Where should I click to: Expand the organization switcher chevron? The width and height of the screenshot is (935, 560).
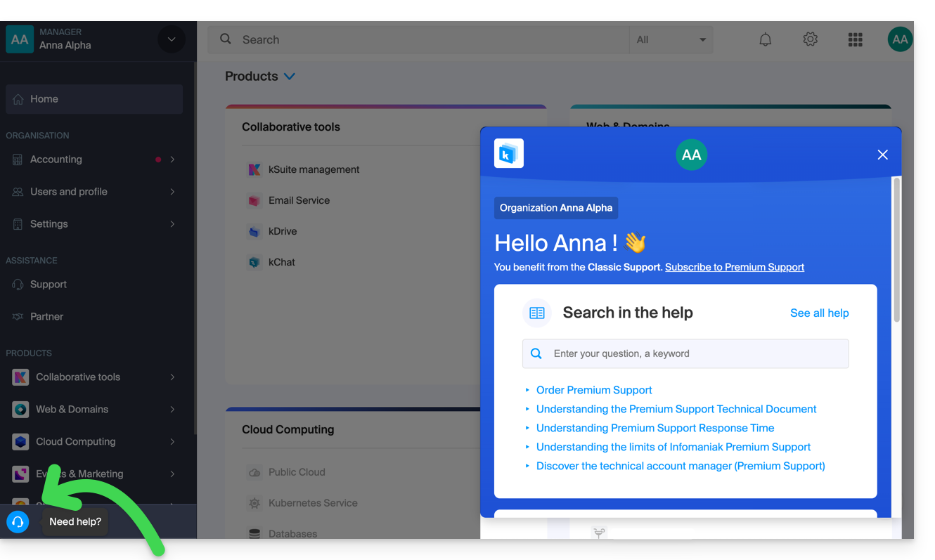[x=172, y=39]
